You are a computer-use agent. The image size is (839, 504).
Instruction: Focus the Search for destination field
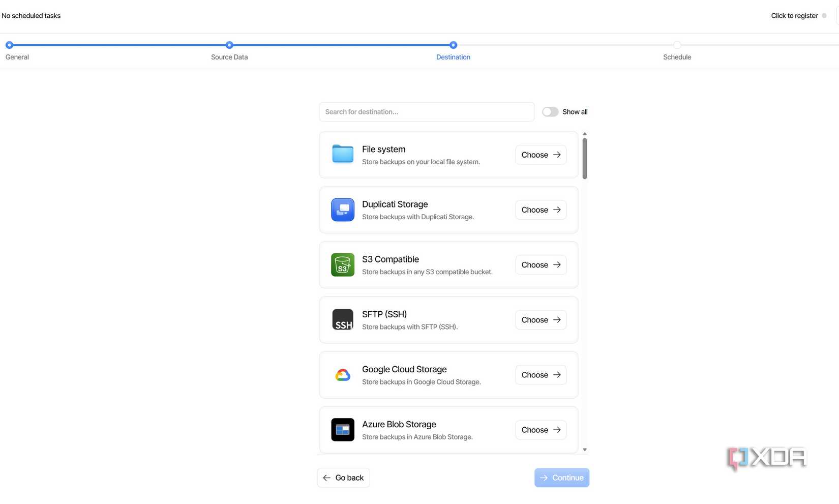[427, 112]
